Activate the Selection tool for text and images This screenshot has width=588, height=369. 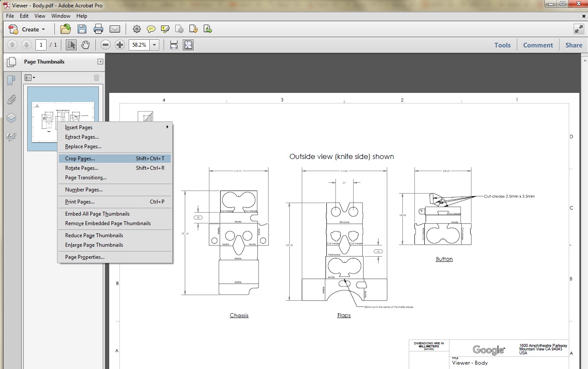tap(71, 45)
